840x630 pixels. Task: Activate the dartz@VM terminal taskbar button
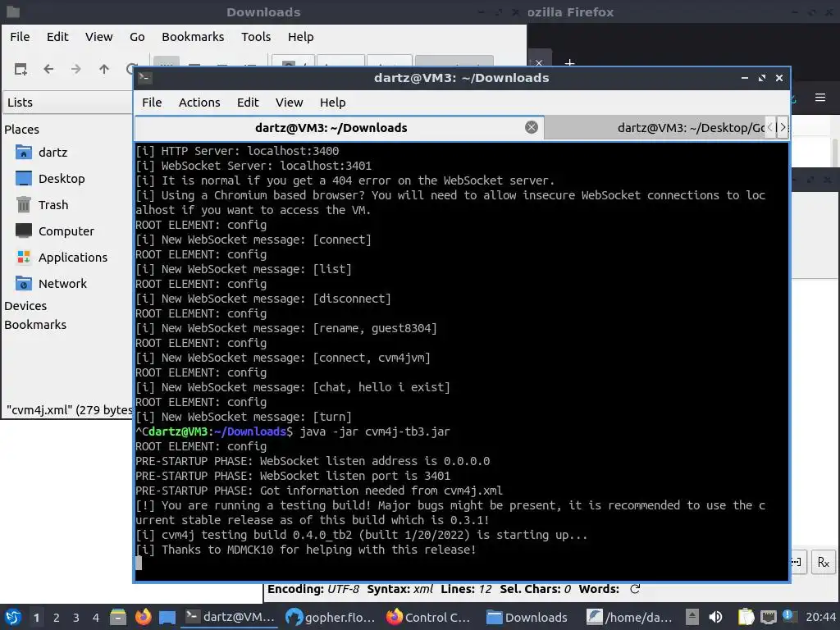231,617
